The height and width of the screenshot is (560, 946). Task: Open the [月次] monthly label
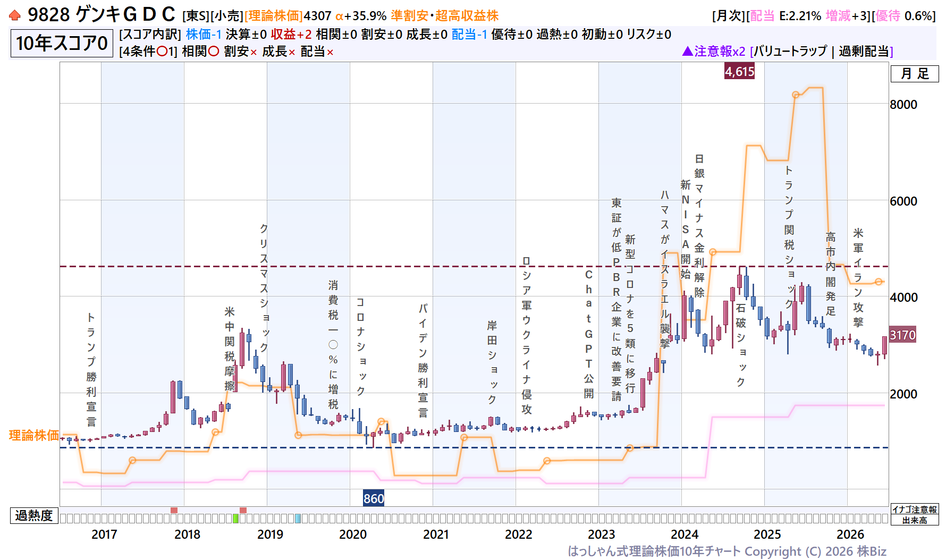click(x=729, y=16)
